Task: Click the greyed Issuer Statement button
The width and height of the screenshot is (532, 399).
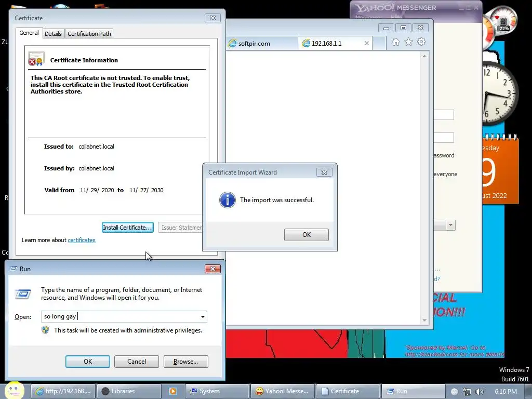Action: pyautogui.click(x=180, y=228)
